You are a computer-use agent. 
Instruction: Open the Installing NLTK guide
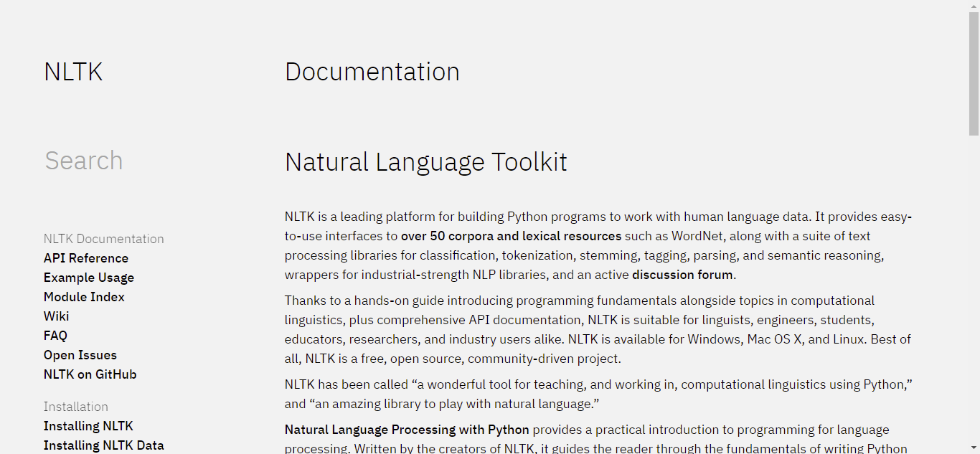click(x=88, y=425)
